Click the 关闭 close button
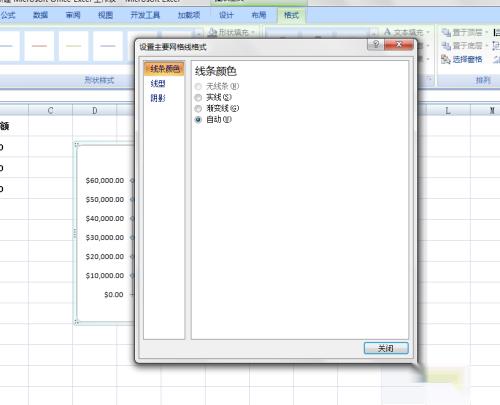 tap(386, 348)
